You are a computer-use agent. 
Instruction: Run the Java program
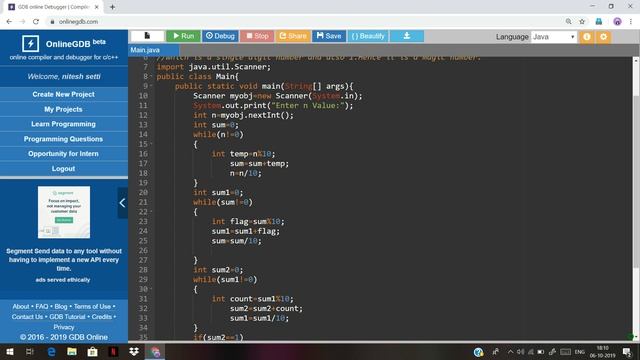tap(183, 36)
